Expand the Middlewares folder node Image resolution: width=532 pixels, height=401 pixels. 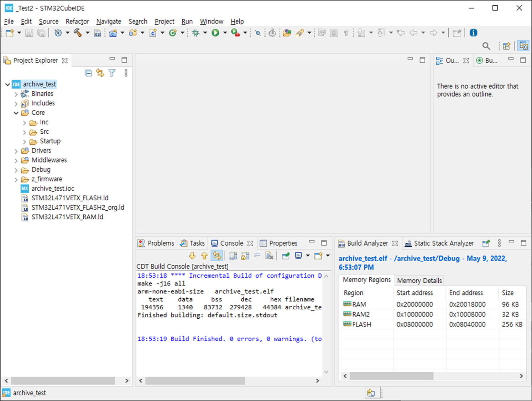click(16, 161)
